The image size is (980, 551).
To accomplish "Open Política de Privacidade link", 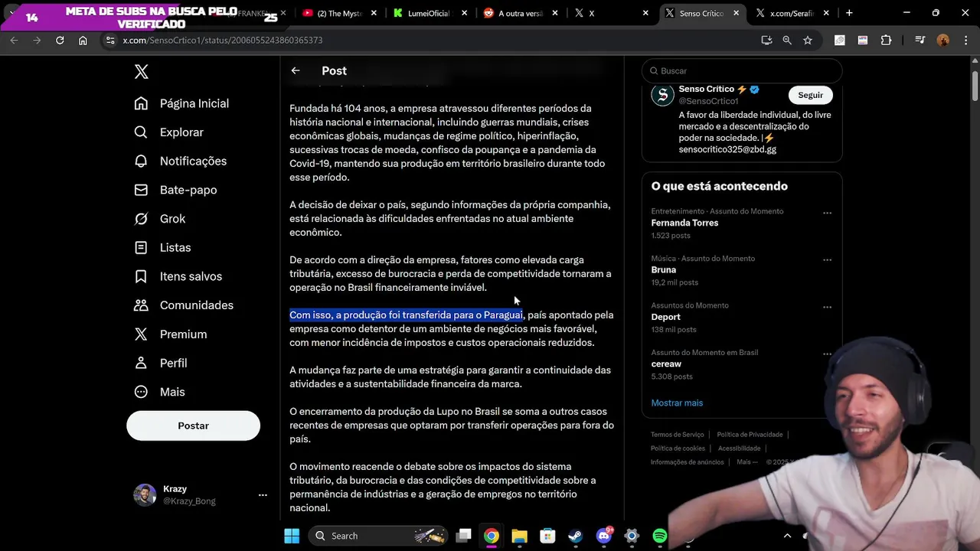I will (750, 435).
